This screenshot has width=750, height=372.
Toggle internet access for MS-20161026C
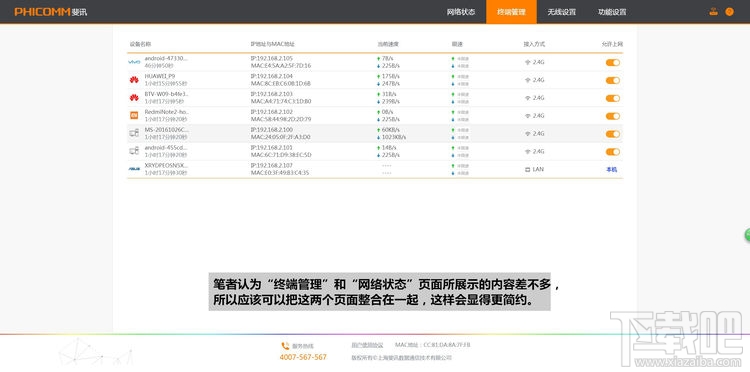pyautogui.click(x=613, y=134)
